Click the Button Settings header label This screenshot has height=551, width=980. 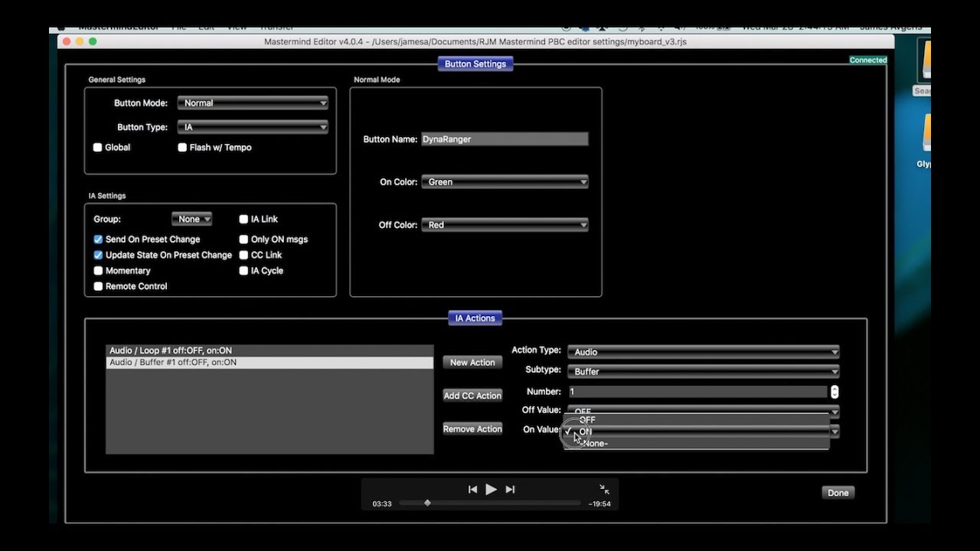coord(475,64)
